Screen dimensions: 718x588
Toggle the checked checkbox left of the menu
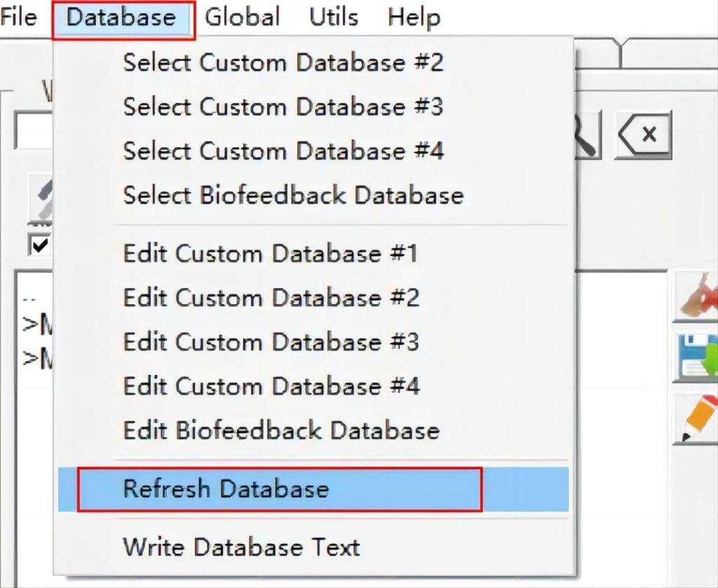(x=39, y=245)
